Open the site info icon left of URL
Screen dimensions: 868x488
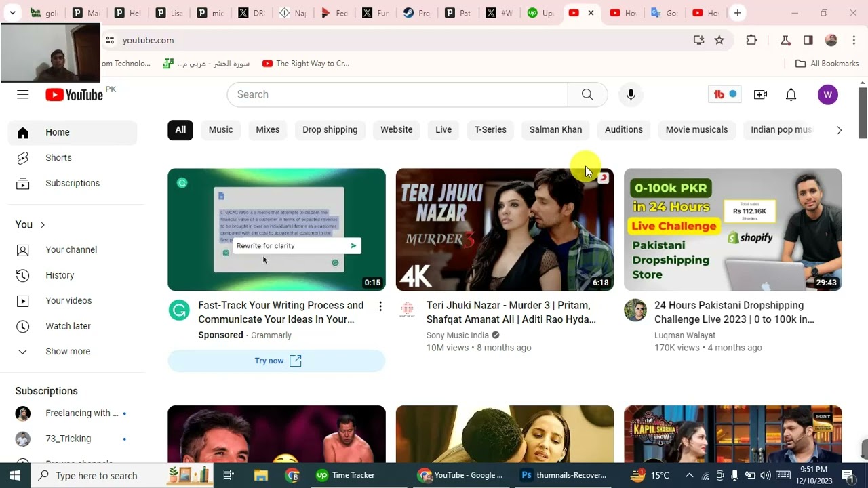(111, 40)
